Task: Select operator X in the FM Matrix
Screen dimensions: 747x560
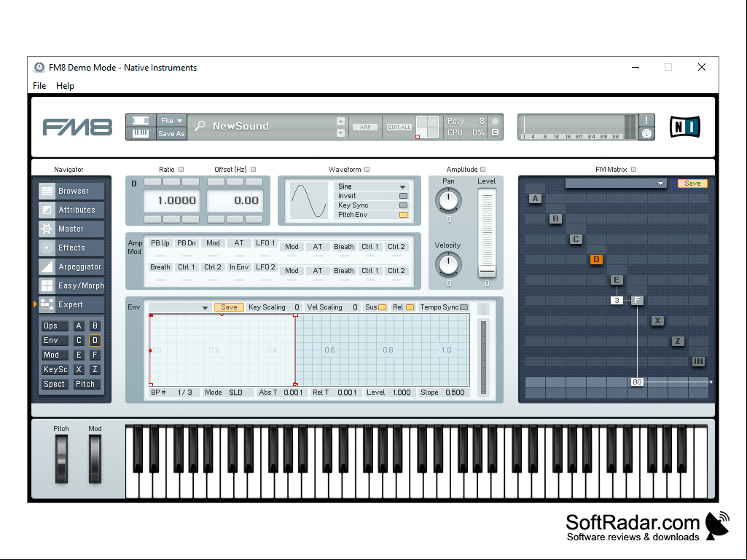Action: (x=657, y=320)
